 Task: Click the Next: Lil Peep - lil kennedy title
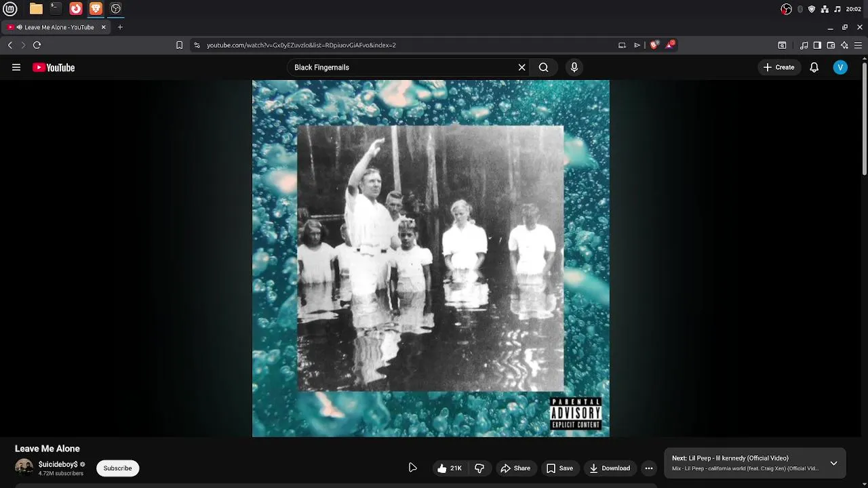pyautogui.click(x=730, y=458)
